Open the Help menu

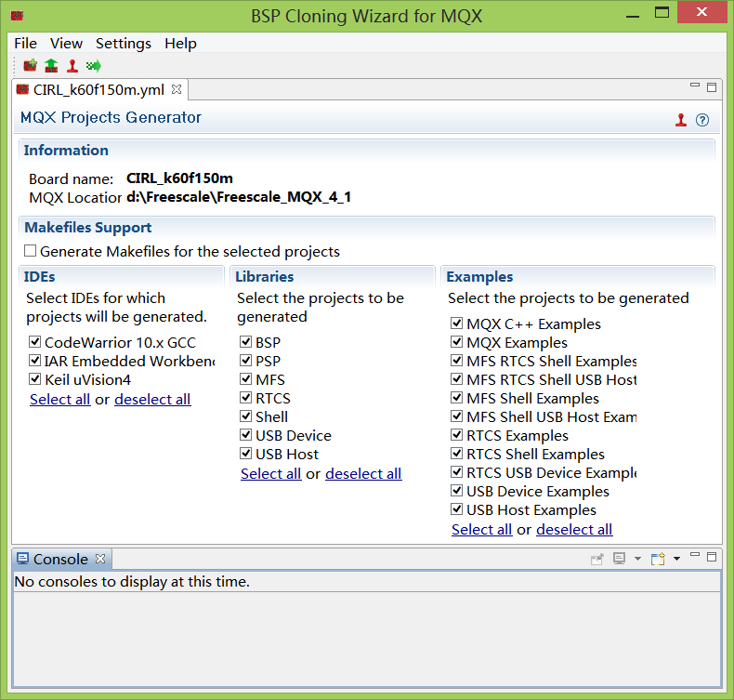180,43
